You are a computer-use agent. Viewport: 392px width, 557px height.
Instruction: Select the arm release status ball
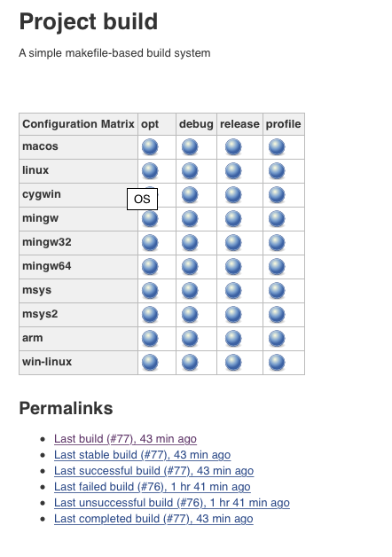[x=233, y=339]
